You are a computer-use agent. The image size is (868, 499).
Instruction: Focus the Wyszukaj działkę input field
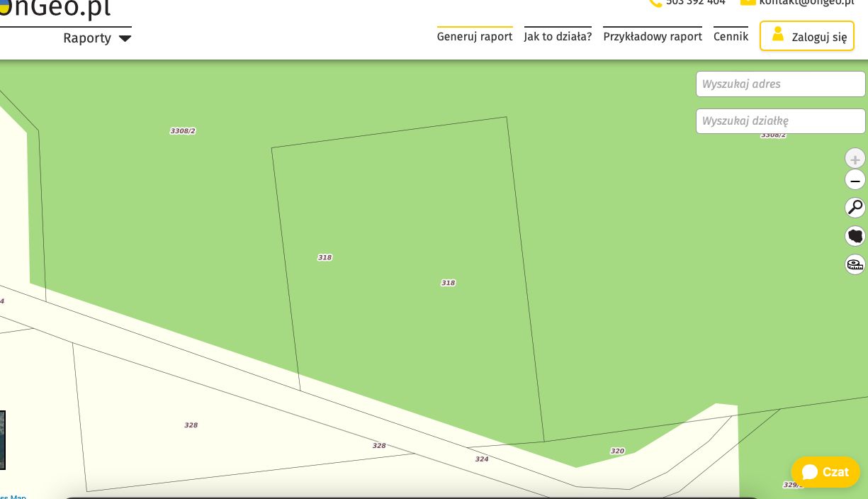(781, 121)
